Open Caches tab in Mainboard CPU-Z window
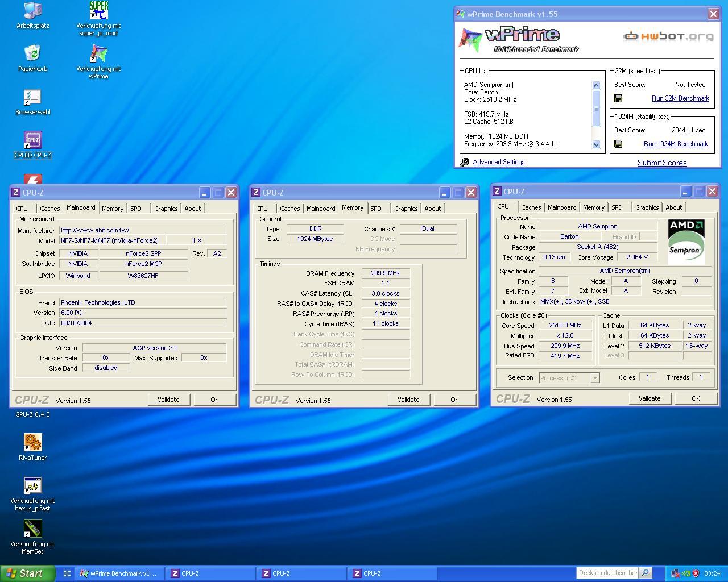Screen dimensions: 728x582 [x=50, y=209]
